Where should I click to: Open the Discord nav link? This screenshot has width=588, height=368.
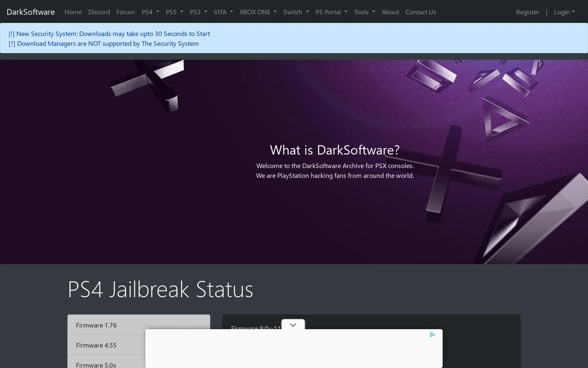[99, 12]
